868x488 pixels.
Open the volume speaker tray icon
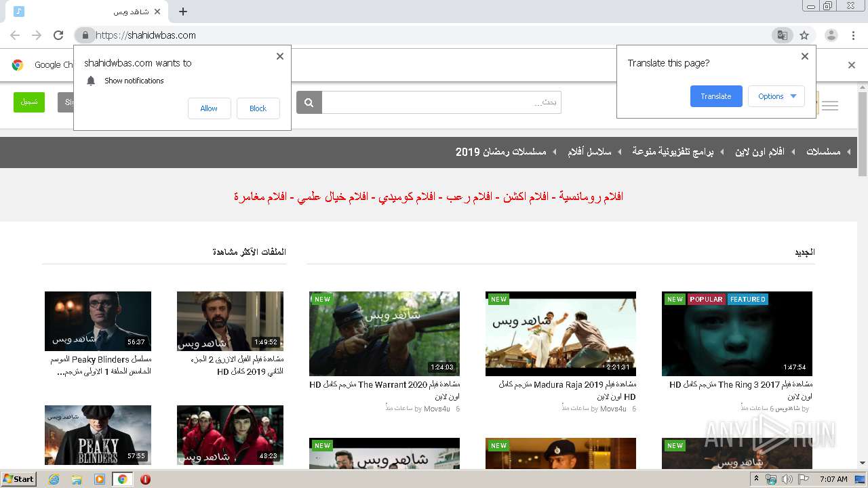click(x=787, y=479)
